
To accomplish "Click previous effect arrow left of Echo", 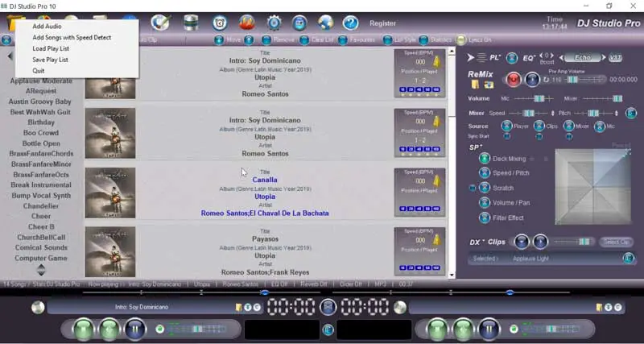I will click(x=562, y=57).
